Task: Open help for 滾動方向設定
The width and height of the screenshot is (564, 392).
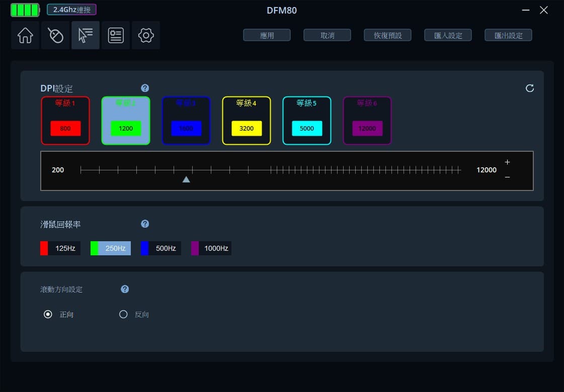Action: click(125, 289)
